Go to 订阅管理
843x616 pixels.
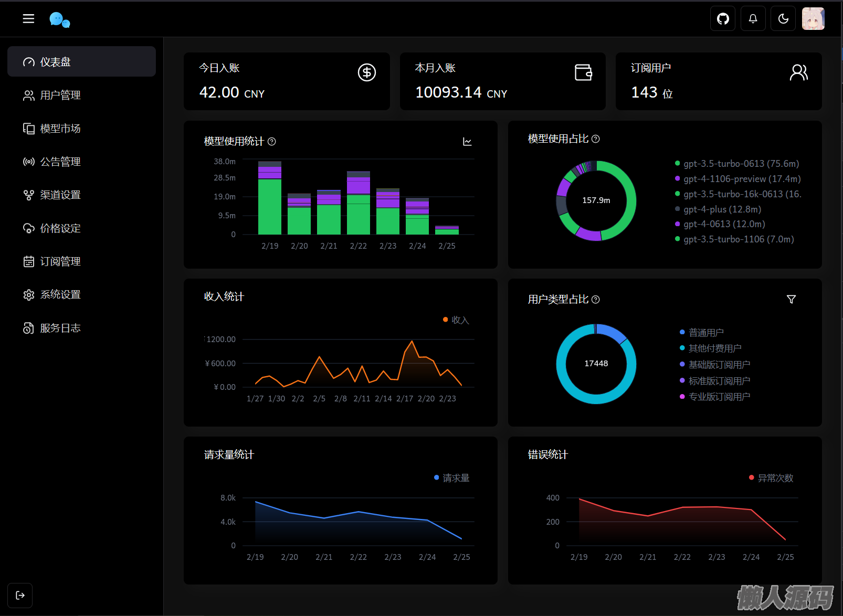click(81, 261)
